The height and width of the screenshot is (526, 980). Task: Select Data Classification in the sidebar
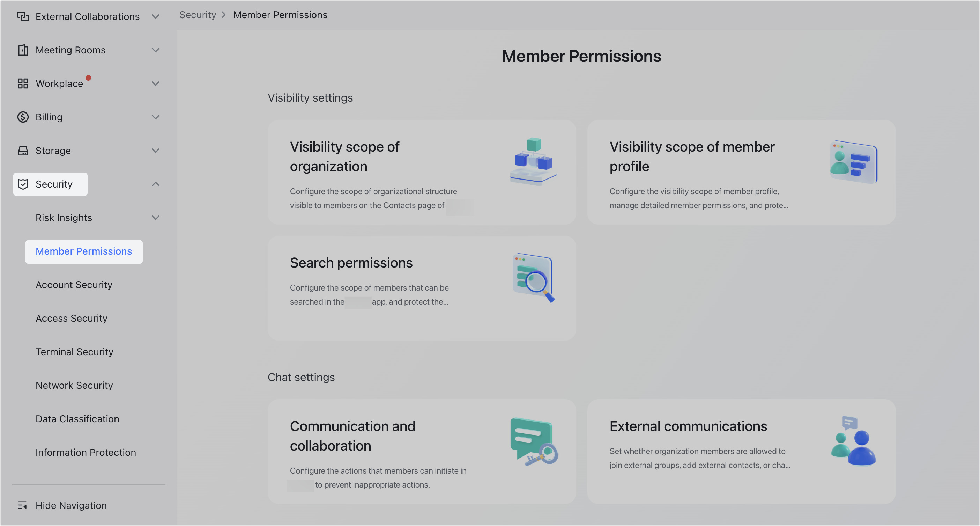click(x=77, y=419)
